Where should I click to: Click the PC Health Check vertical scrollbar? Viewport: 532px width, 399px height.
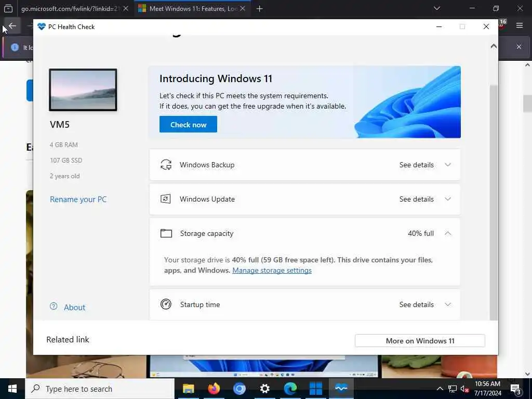click(494, 202)
